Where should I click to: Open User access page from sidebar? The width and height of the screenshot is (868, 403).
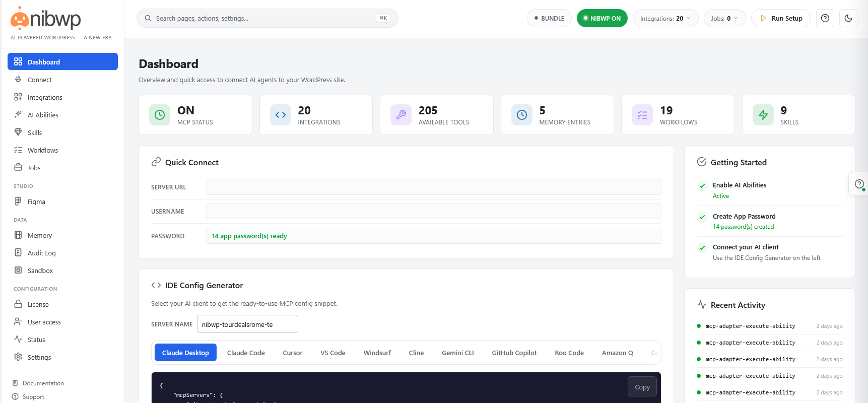[x=44, y=322]
